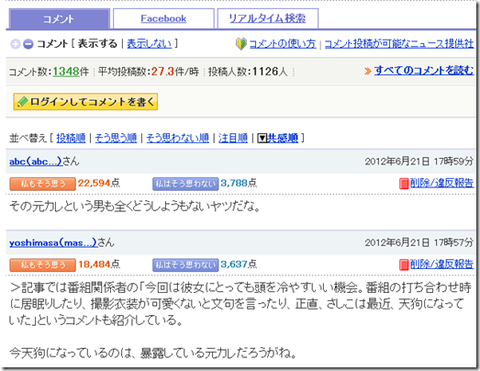Open the リアルタイム検索 tab

click(x=267, y=19)
